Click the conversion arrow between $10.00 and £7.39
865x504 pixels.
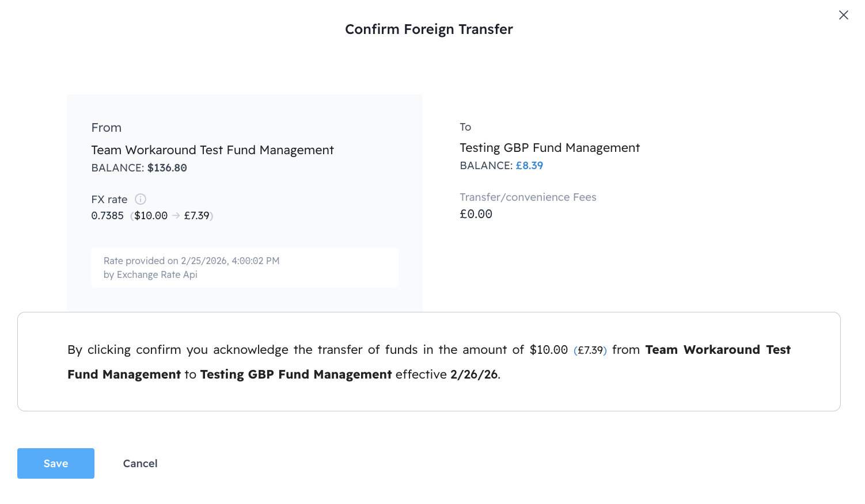click(176, 216)
